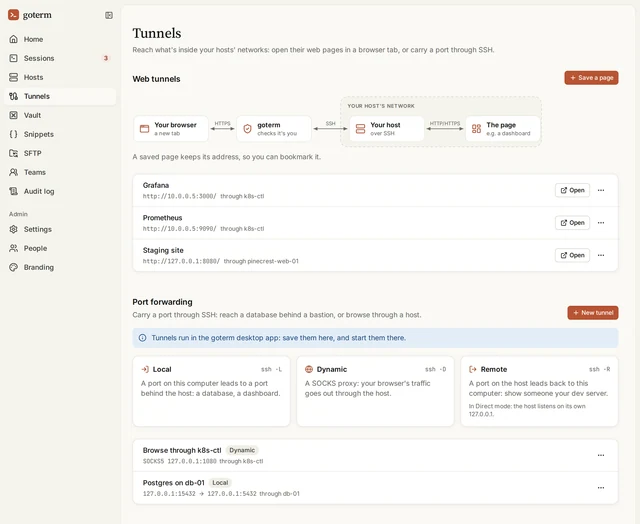The width and height of the screenshot is (640, 524).
Task: Open more options for Browse through k8s-ctl
Action: 601,455
